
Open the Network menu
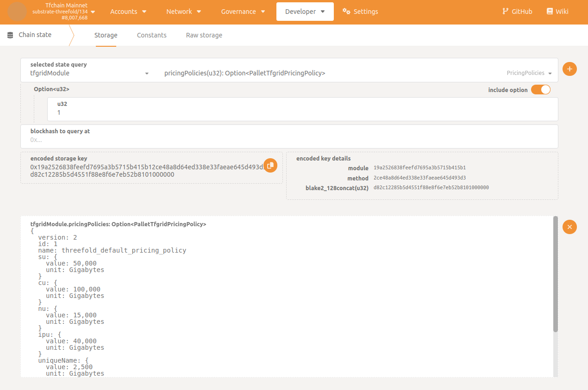(x=183, y=12)
